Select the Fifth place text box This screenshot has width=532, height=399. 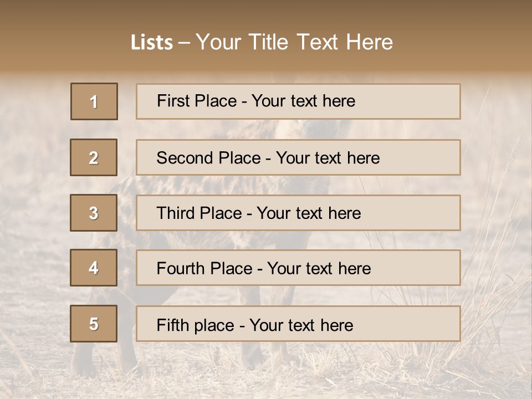298,324
